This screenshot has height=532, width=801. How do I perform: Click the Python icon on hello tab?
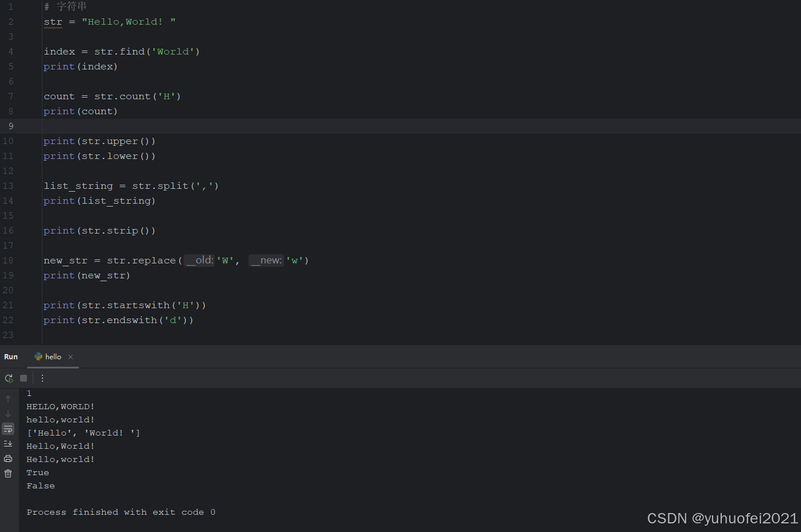click(x=38, y=356)
